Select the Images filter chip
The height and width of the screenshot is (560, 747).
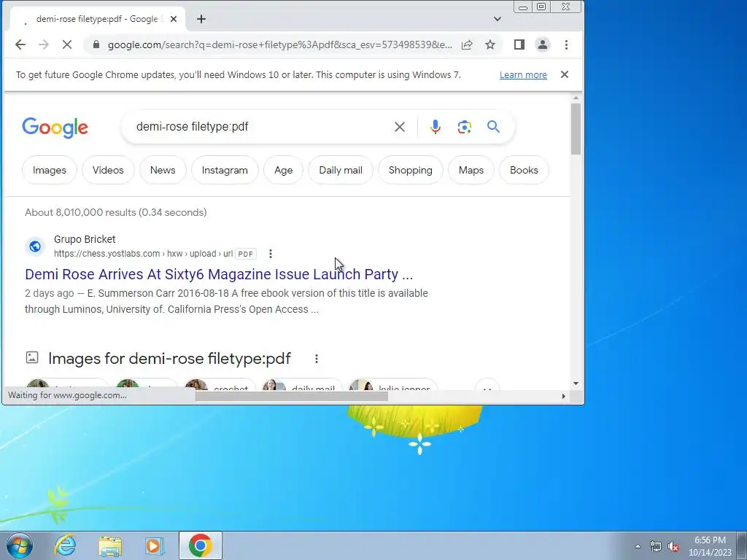(x=50, y=170)
